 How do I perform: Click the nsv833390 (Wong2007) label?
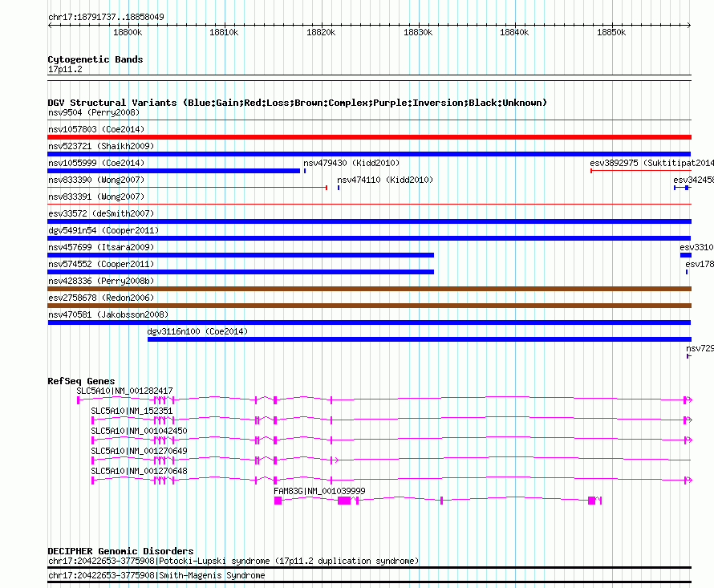coord(96,180)
